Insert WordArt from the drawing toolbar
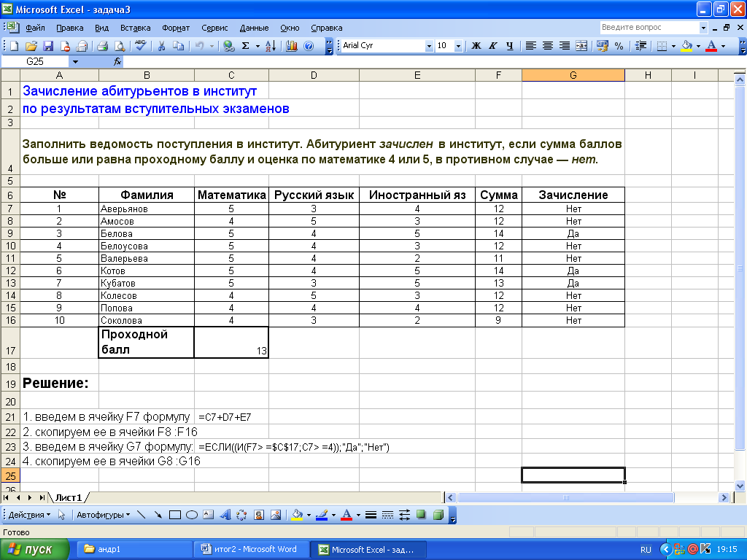Viewport: 747px width, 560px height. pos(225,515)
